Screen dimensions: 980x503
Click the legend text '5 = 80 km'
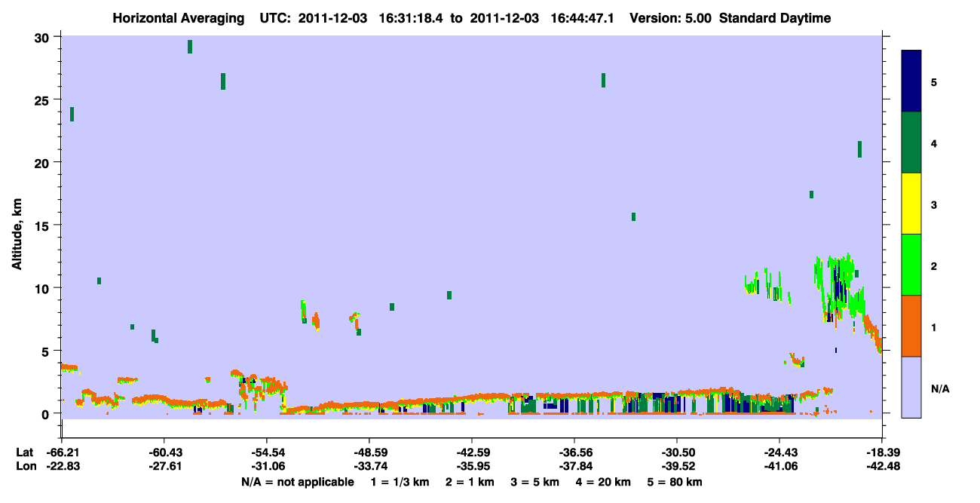(x=675, y=482)
